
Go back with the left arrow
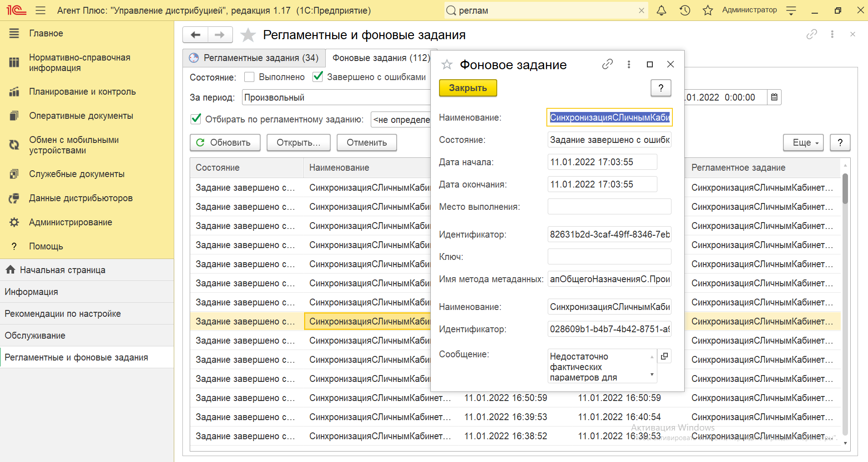(x=196, y=35)
